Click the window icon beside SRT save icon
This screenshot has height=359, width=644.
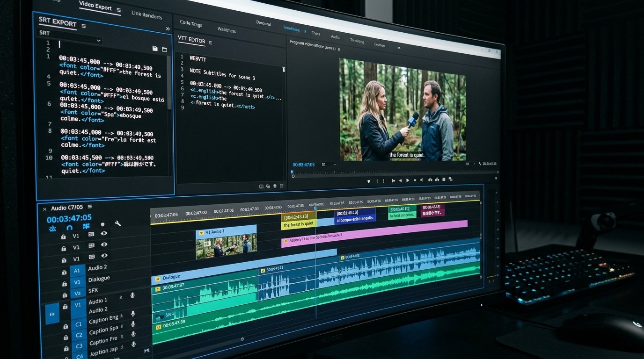(x=164, y=49)
